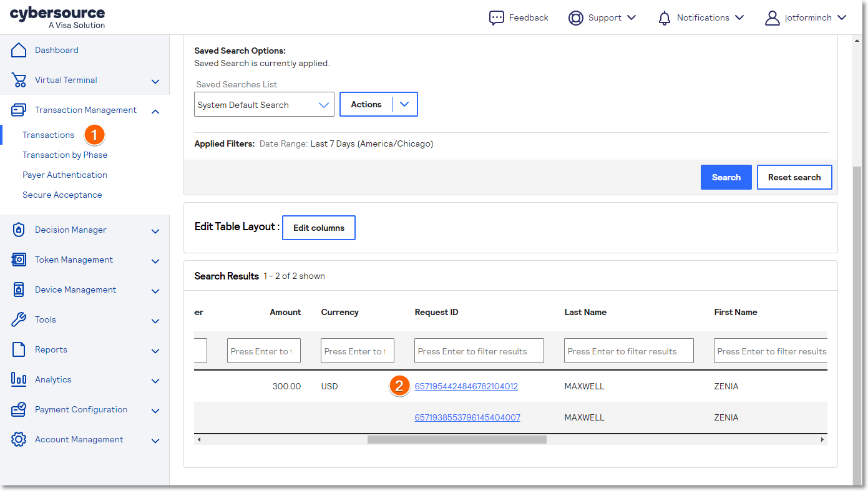Go to Secure Acceptance submenu item
Viewport: 868px width, 491px height.
tap(62, 195)
